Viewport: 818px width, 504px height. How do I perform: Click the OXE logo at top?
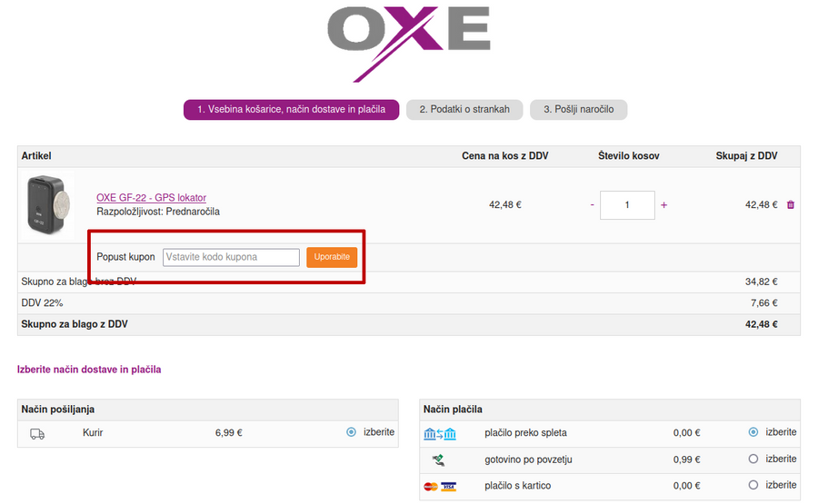click(x=409, y=43)
